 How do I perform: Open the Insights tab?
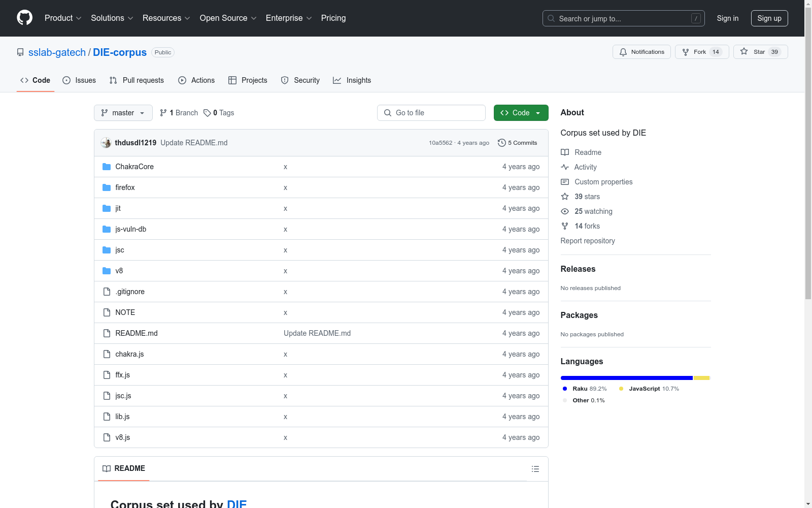tap(352, 80)
